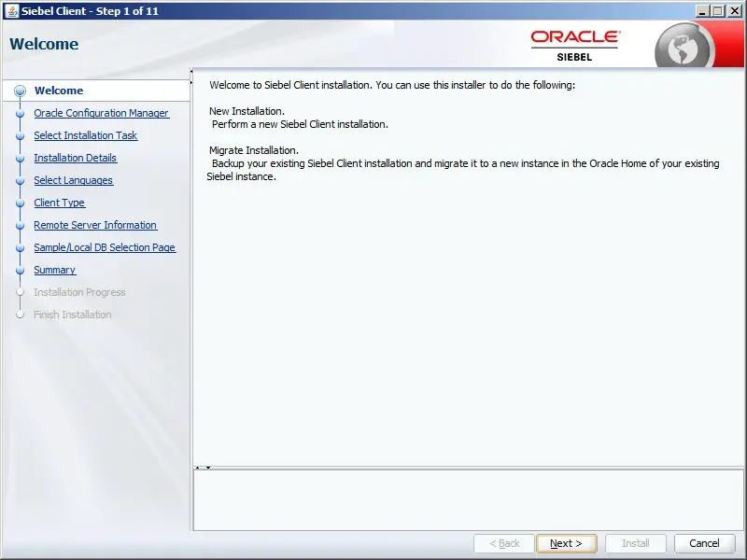Minimize the Siebel Client installer window
Screen dimensions: 747x560
[x=701, y=11]
